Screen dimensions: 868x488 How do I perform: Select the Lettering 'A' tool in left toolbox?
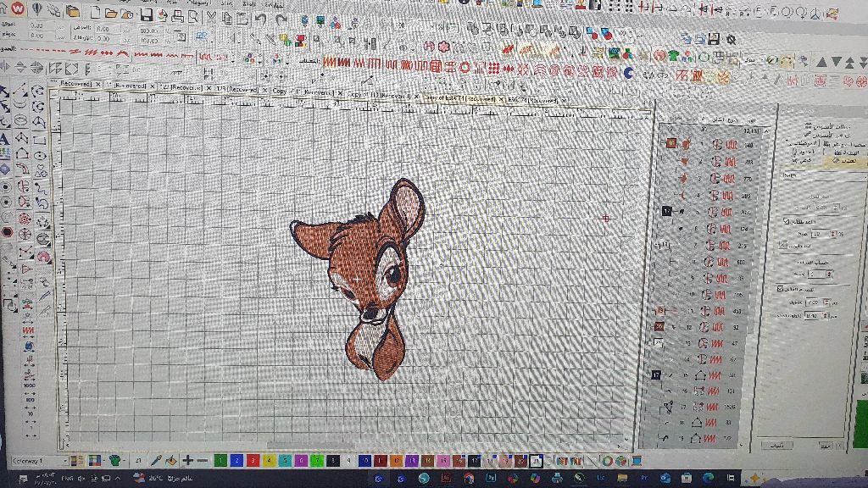(x=5, y=139)
